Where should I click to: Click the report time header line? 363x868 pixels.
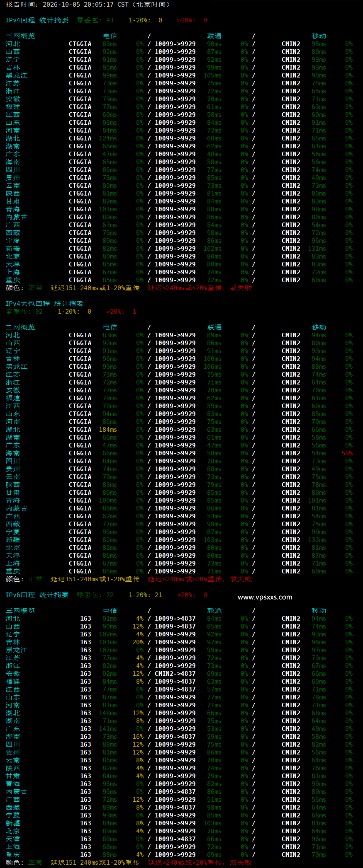pos(88,5)
